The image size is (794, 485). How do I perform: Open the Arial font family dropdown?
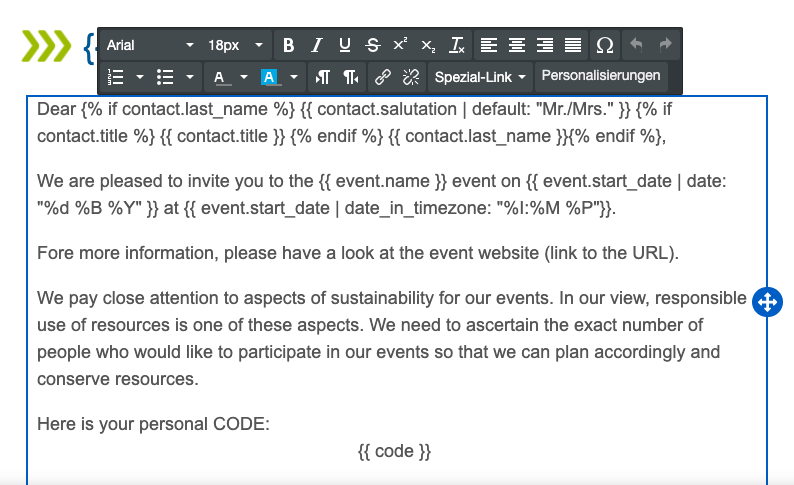[150, 45]
